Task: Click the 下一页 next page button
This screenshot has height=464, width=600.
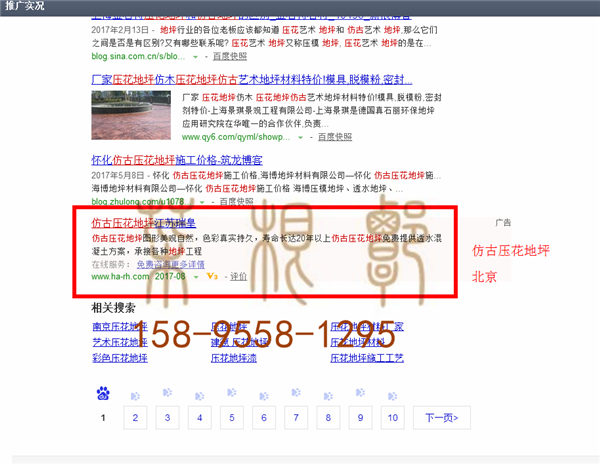Action: coord(442,417)
